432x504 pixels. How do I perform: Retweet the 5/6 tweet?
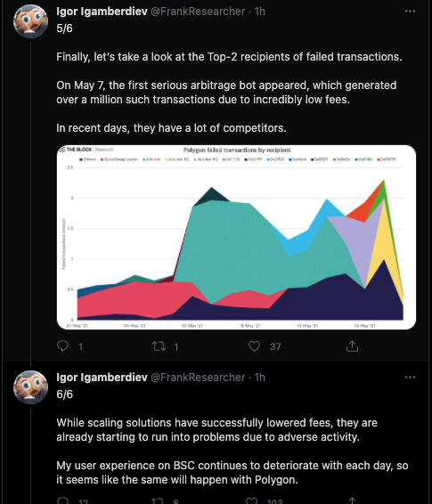click(x=159, y=346)
